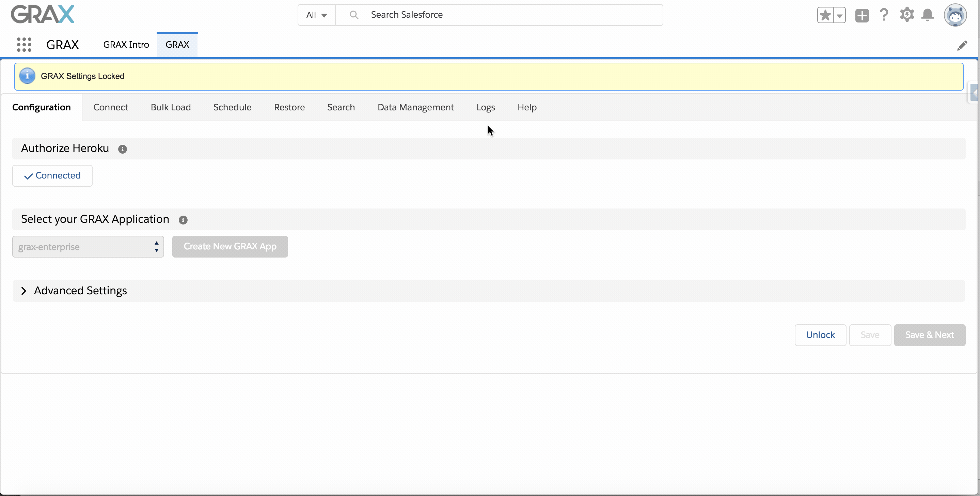Open the user profile avatar
This screenshot has width=980, height=496.
click(955, 15)
